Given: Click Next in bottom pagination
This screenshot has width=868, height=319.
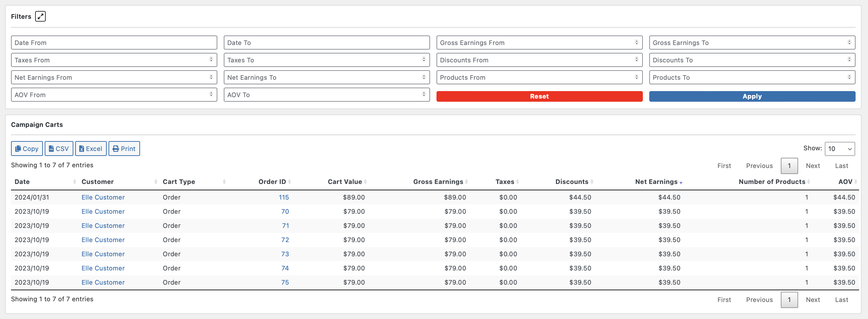Looking at the screenshot, I should tap(813, 300).
